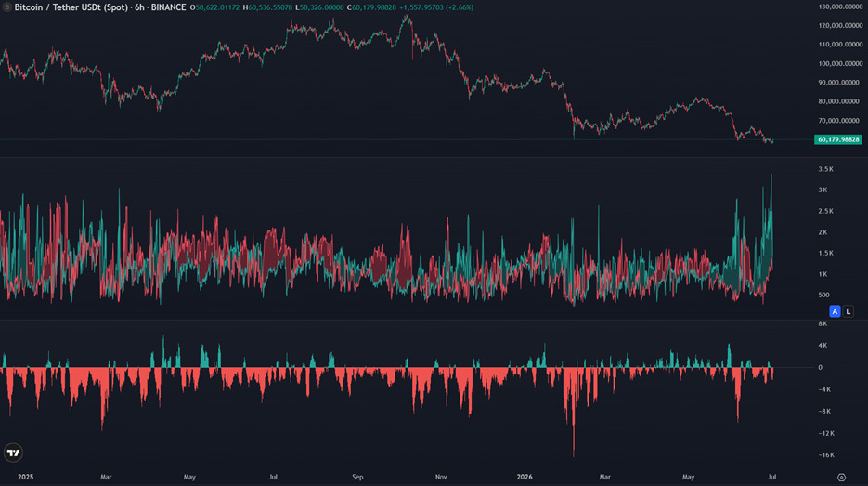Click the 2K indicator axis label
868x486 pixels.
pos(823,232)
